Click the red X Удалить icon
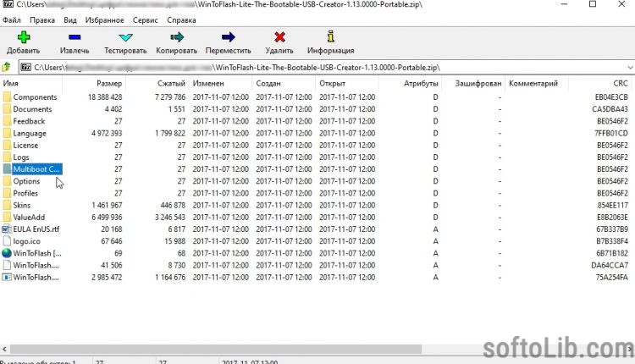The height and width of the screenshot is (364, 635). [279, 37]
